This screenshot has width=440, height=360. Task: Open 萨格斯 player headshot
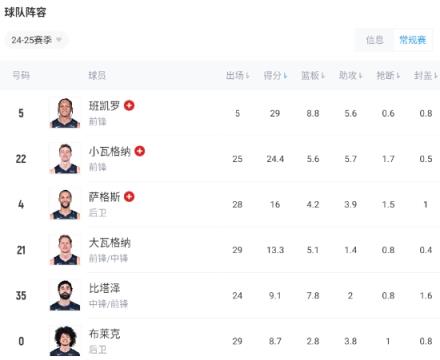[x=65, y=204]
